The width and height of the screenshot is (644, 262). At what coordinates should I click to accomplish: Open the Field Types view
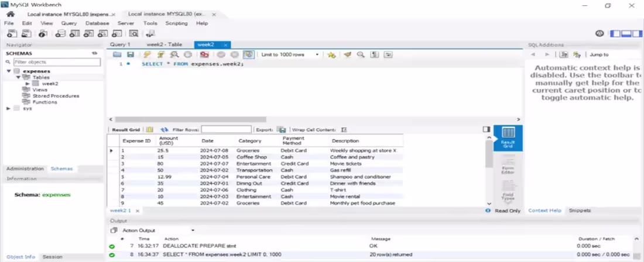tap(508, 190)
